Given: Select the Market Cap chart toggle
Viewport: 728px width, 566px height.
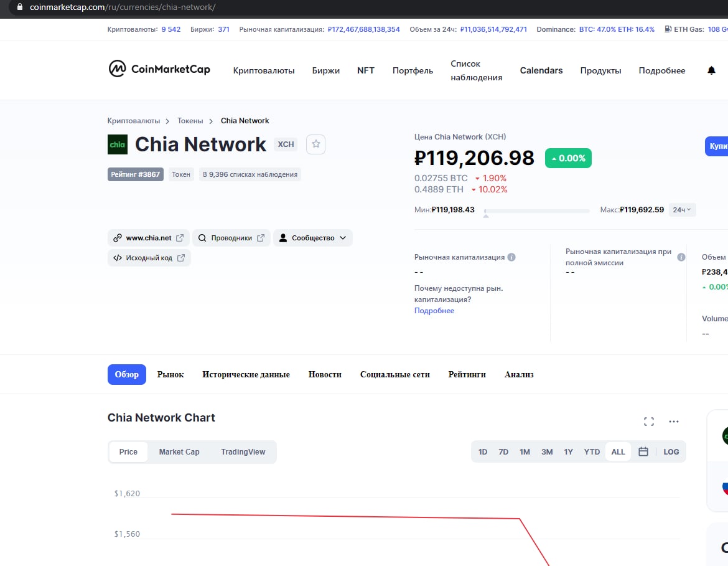Looking at the screenshot, I should point(179,451).
